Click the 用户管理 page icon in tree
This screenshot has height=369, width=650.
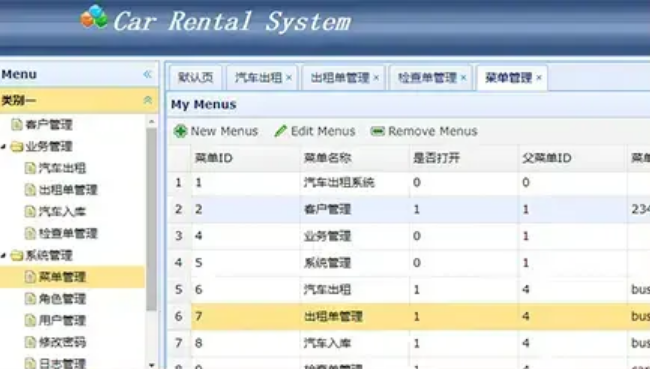[x=30, y=320]
